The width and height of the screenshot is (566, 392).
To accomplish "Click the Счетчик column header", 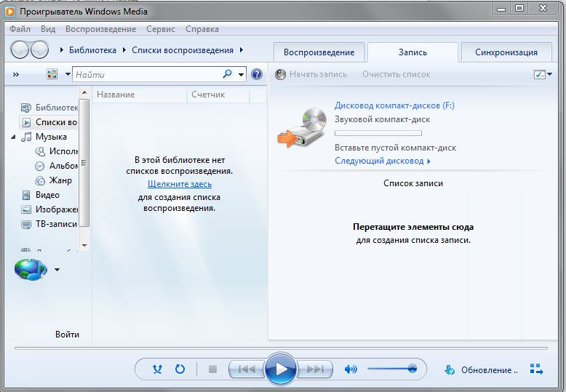I will coord(218,95).
